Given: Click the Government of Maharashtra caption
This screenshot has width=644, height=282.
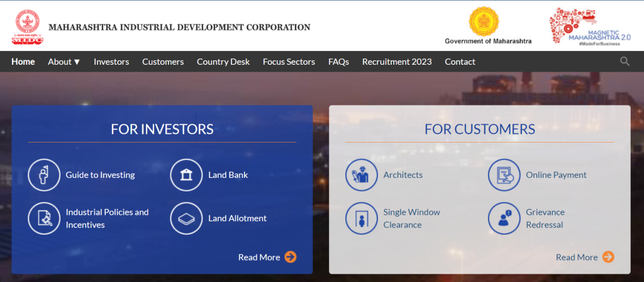Looking at the screenshot, I should (488, 41).
